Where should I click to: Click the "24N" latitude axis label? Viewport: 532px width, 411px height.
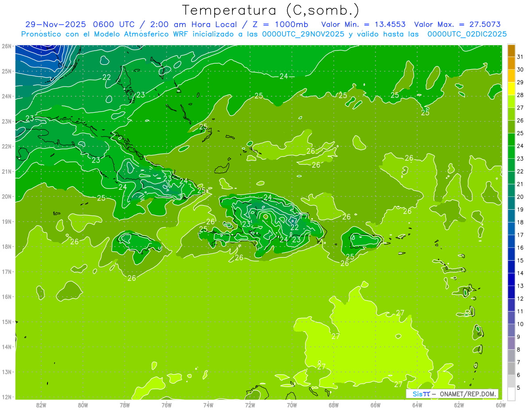point(7,96)
